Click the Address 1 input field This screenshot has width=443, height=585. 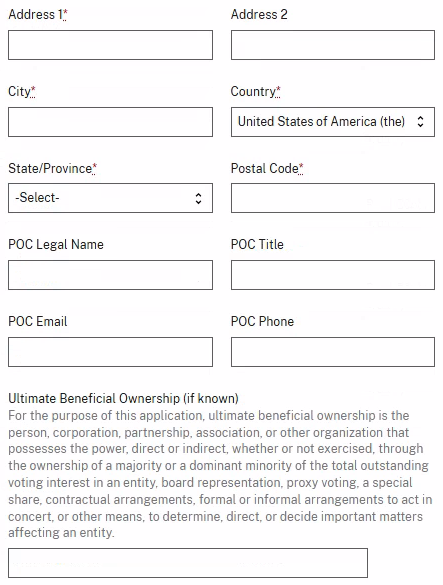click(110, 45)
